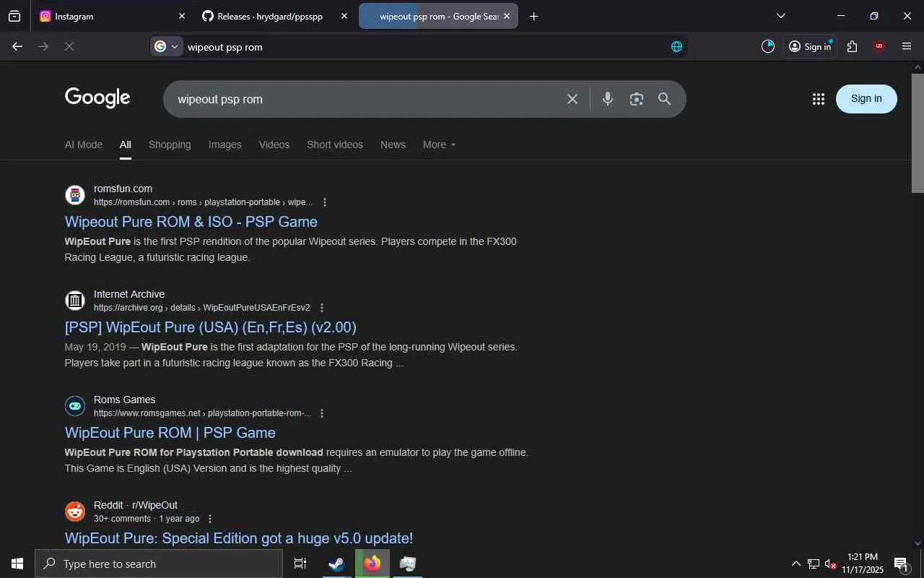Image resolution: width=924 pixels, height=578 pixels.
Task: Select the AI Mode search tab
Action: click(x=84, y=144)
